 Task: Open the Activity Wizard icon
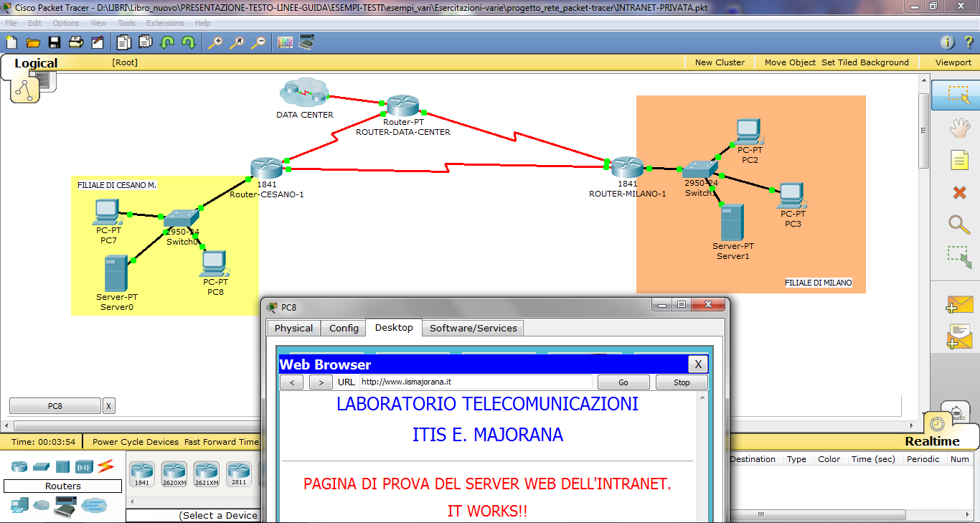[98, 42]
